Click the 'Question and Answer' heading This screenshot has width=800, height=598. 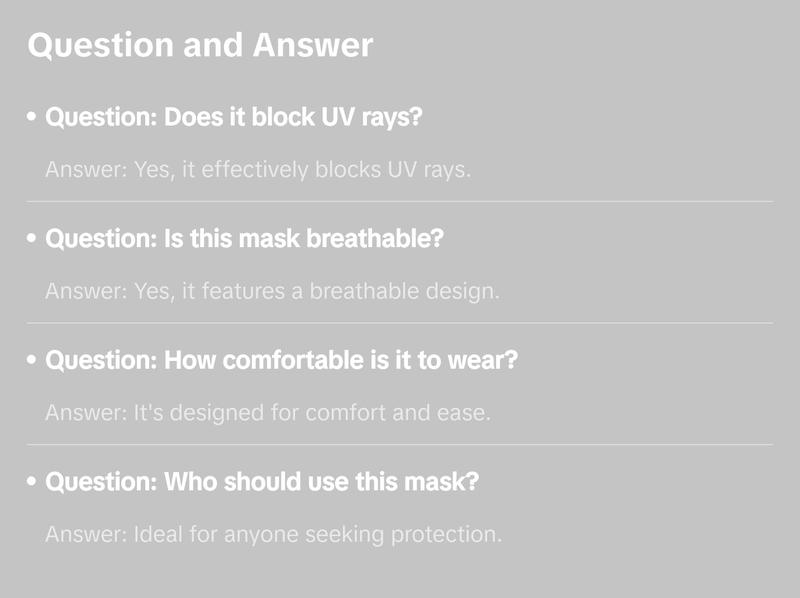click(200, 46)
